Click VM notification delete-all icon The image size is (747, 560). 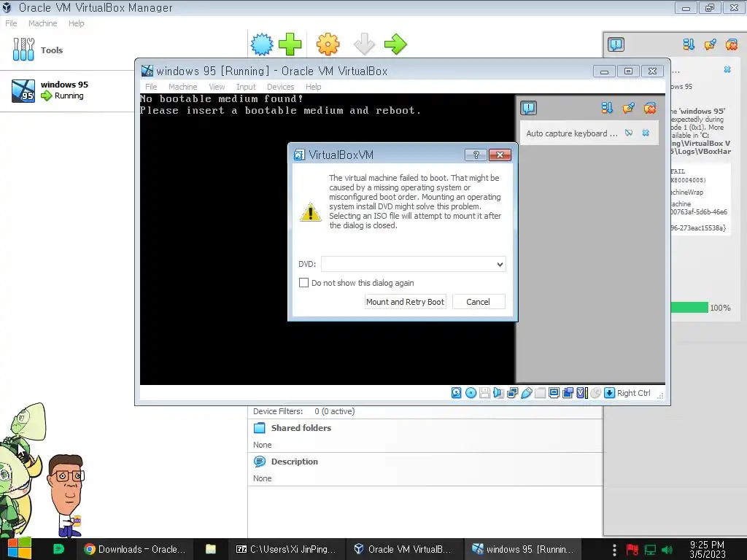click(650, 108)
